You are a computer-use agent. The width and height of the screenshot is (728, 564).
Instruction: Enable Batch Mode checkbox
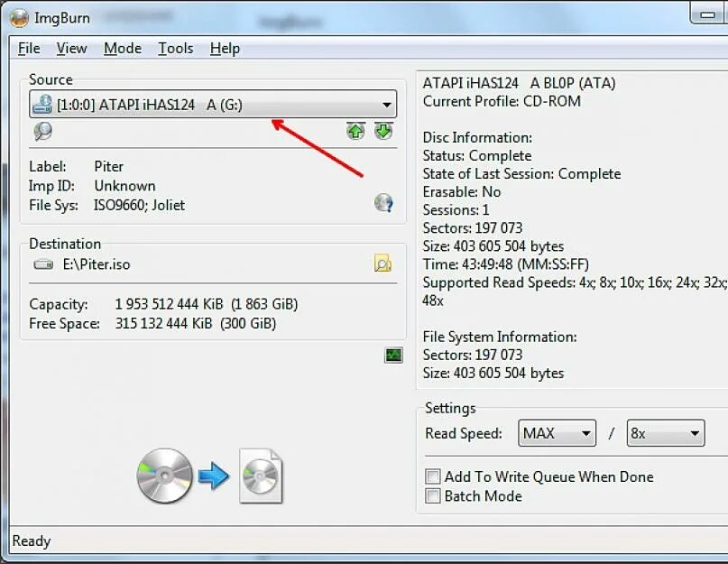433,496
